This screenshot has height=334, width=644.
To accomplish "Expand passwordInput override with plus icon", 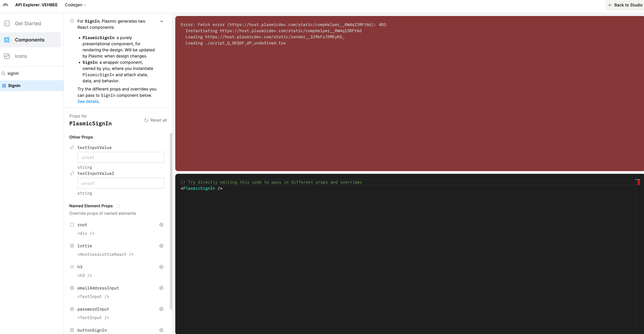I will tap(161, 309).
